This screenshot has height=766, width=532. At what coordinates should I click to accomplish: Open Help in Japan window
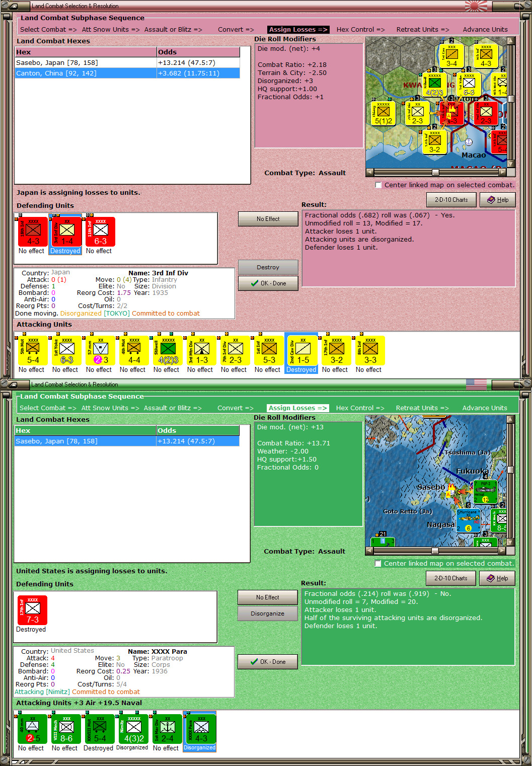click(x=497, y=200)
